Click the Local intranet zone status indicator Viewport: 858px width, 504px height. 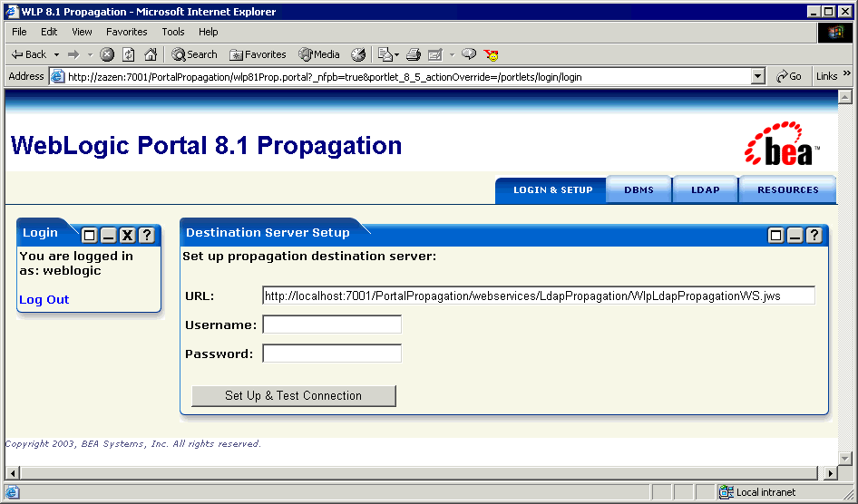click(757, 492)
